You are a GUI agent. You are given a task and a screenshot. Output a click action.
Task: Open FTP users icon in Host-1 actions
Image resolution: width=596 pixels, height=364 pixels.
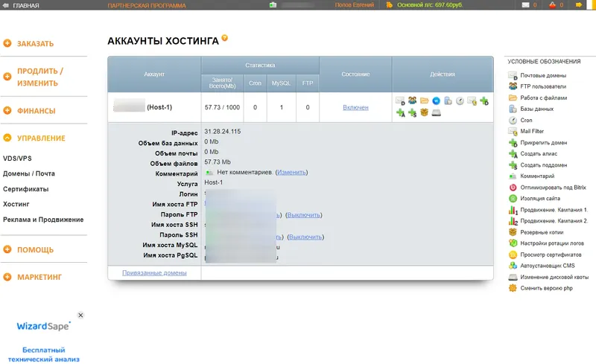coord(412,100)
